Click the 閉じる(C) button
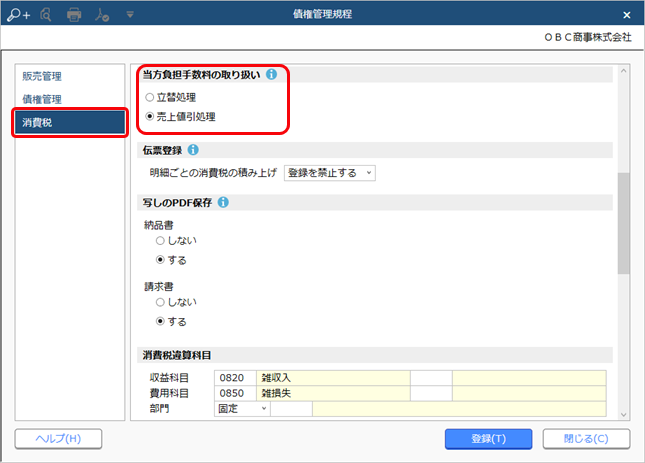The height and width of the screenshot is (463, 645). [586, 439]
